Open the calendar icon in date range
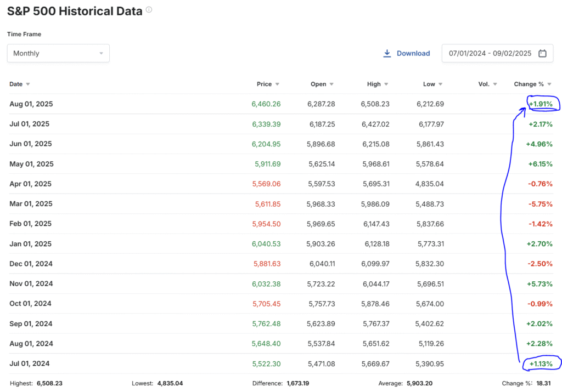This screenshot has width=562, height=392. tap(542, 53)
